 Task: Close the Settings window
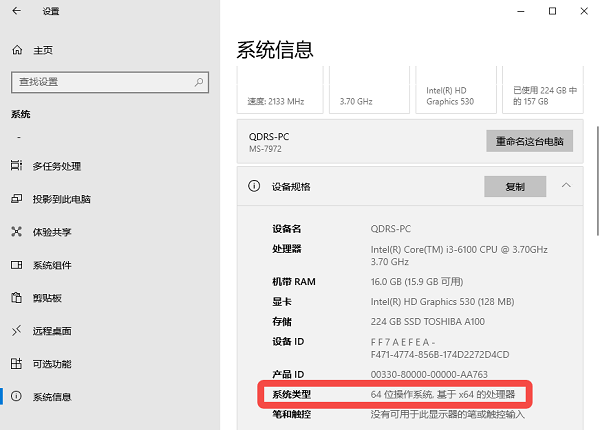point(584,11)
